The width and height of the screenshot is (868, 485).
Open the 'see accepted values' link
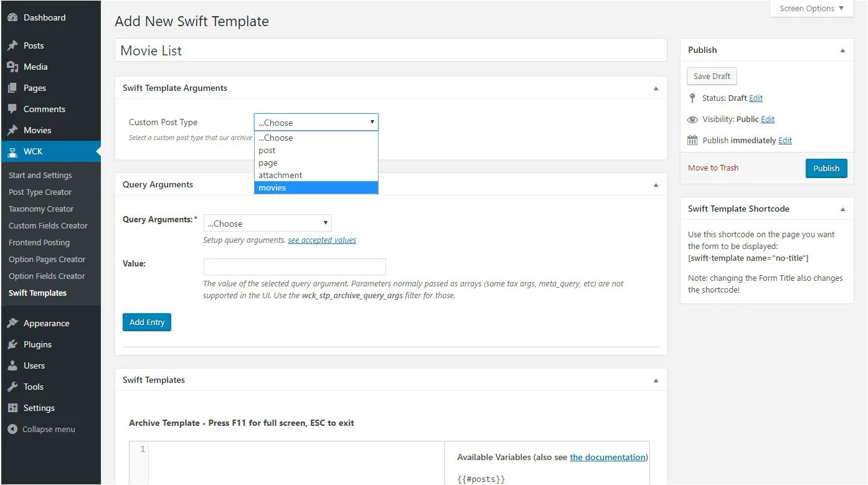322,240
